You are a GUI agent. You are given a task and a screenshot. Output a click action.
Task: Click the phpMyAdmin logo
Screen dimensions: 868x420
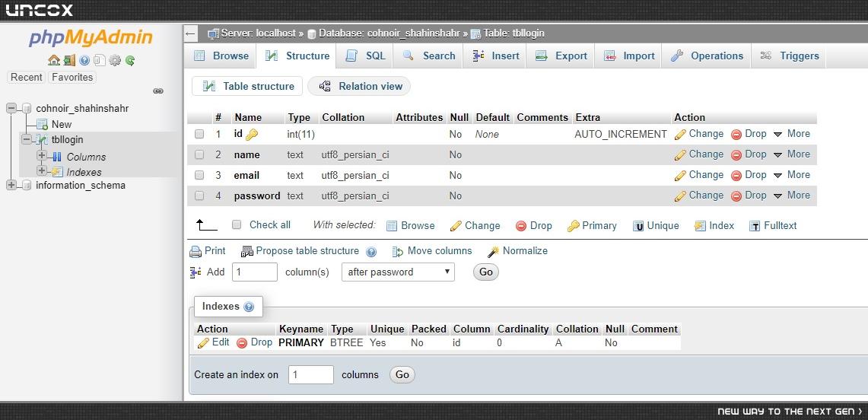click(x=91, y=37)
